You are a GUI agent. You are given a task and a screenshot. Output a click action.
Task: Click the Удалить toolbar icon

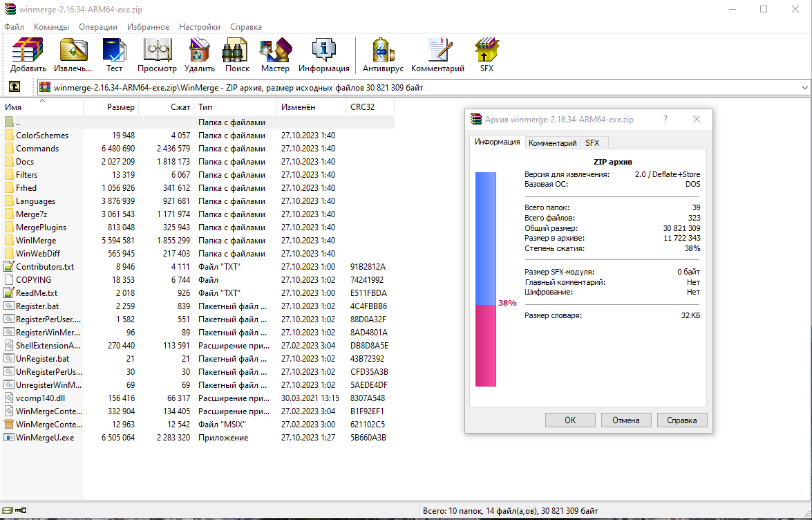click(x=198, y=50)
